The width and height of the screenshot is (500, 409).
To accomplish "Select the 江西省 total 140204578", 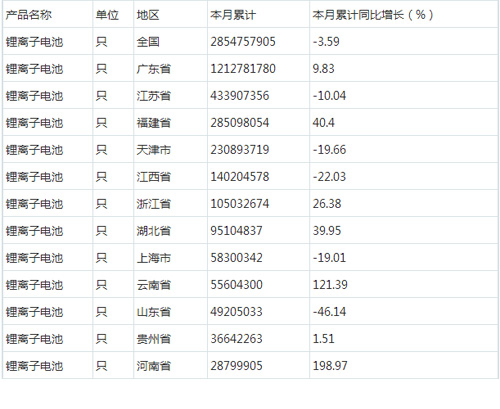I will pyautogui.click(x=239, y=177).
